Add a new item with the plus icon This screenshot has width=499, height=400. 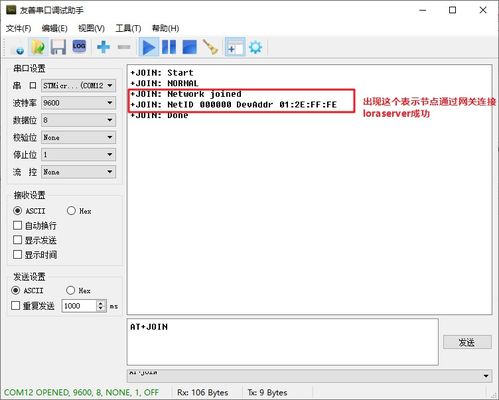(103, 47)
